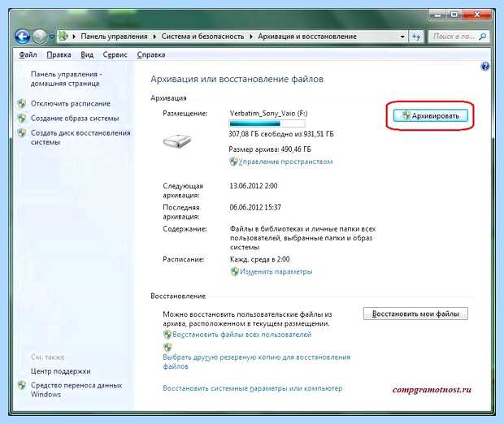Click the Control Panel icon in address bar

coord(63,36)
